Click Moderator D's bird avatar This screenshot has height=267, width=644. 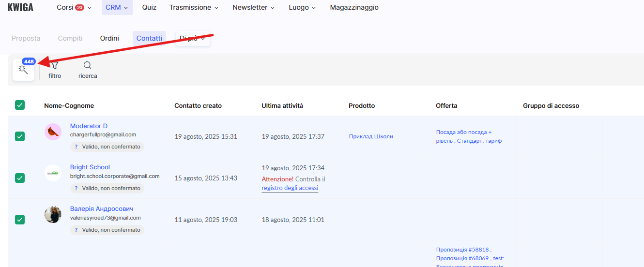tap(53, 132)
